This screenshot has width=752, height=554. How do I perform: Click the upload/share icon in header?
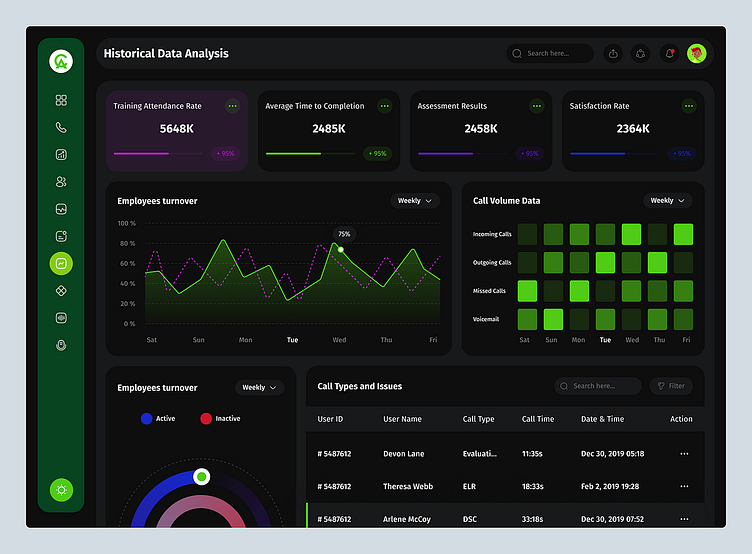coord(613,54)
